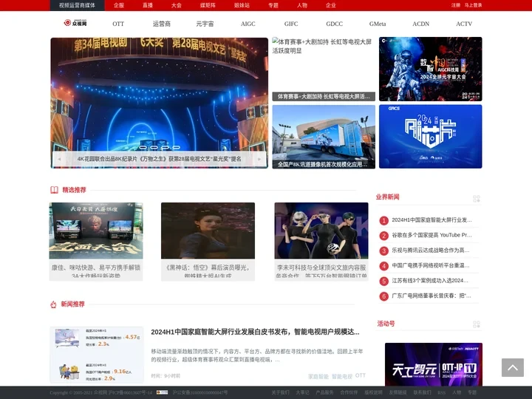Open grid icon next to 活动号
The image size is (532, 399).
[477, 324]
